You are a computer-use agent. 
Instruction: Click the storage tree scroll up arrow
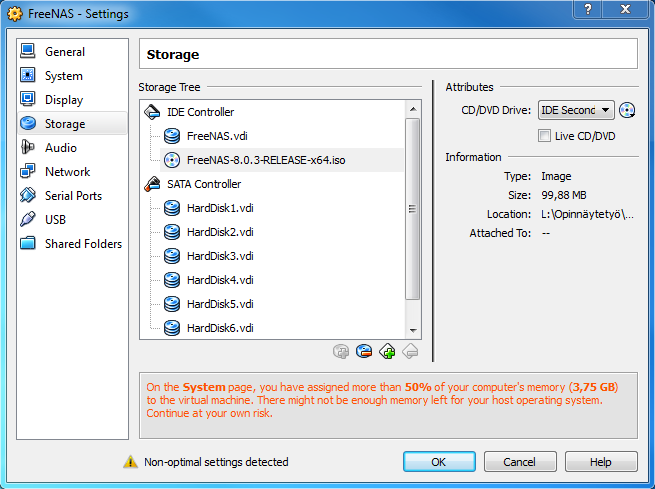(x=413, y=109)
